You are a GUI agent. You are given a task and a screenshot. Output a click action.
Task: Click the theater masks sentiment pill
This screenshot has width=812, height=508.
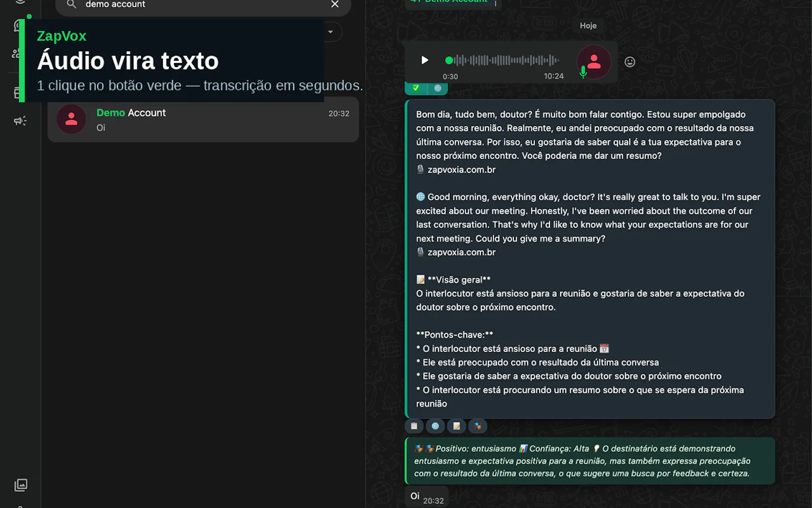tap(478, 426)
